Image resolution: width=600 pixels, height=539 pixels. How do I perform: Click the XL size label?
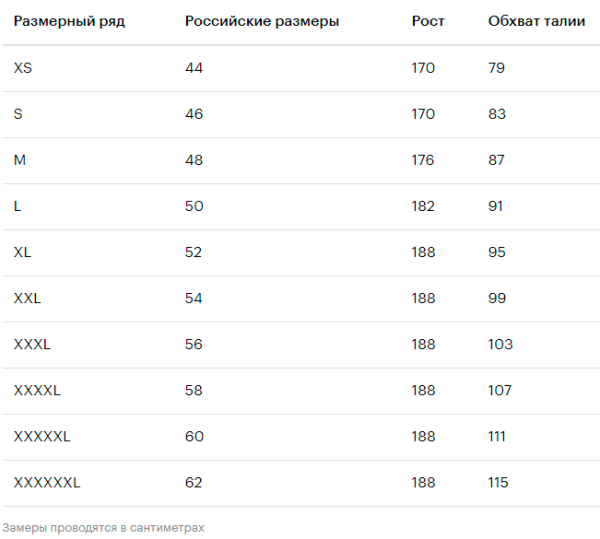point(23,252)
